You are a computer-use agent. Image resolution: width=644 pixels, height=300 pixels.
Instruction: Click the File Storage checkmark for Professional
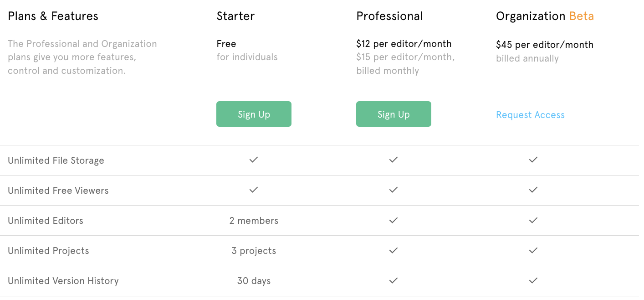pyautogui.click(x=394, y=160)
